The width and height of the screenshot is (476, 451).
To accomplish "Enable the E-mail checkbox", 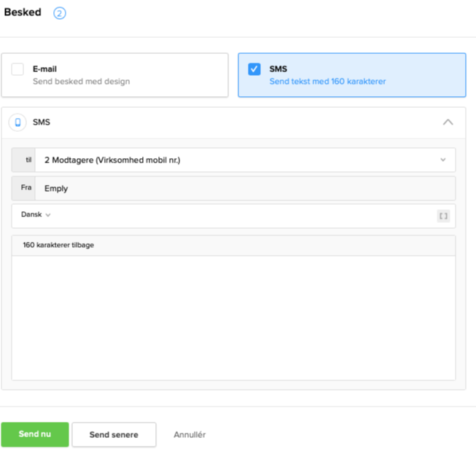I will pos(17,70).
